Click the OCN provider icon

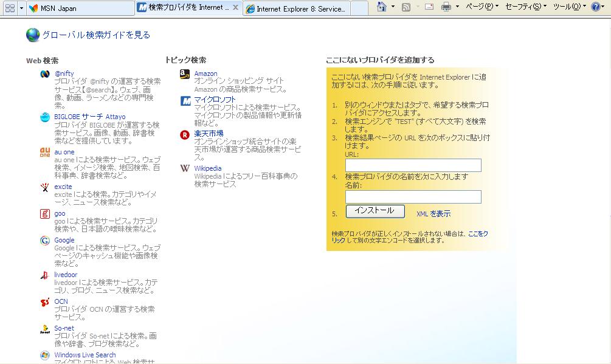click(45, 302)
